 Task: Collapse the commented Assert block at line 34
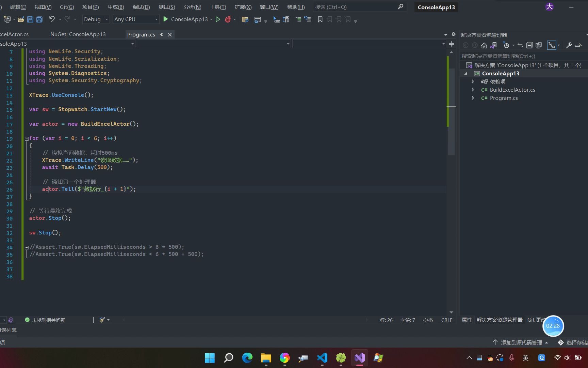click(x=27, y=247)
